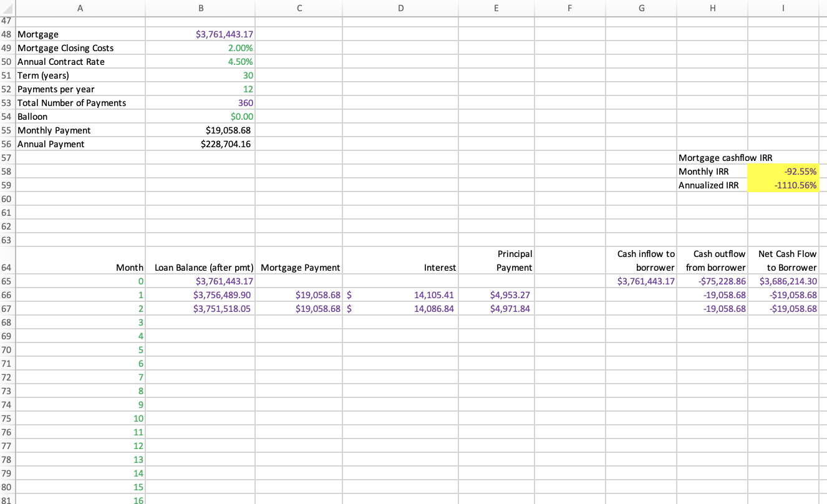The image size is (827, 504).
Task: Click the Monthly Payment $19,058.68 cell
Action: coord(201,130)
